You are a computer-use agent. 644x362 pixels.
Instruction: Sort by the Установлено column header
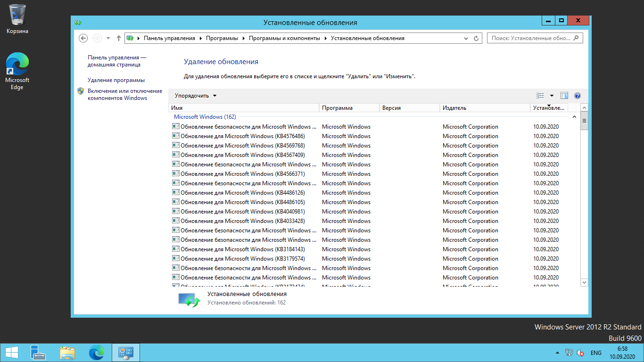[549, 108]
